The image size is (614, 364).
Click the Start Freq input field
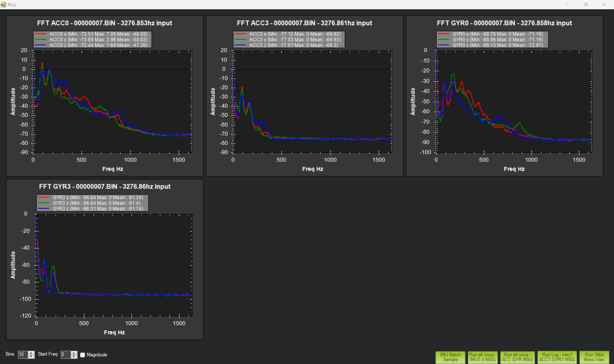pyautogui.click(x=65, y=354)
